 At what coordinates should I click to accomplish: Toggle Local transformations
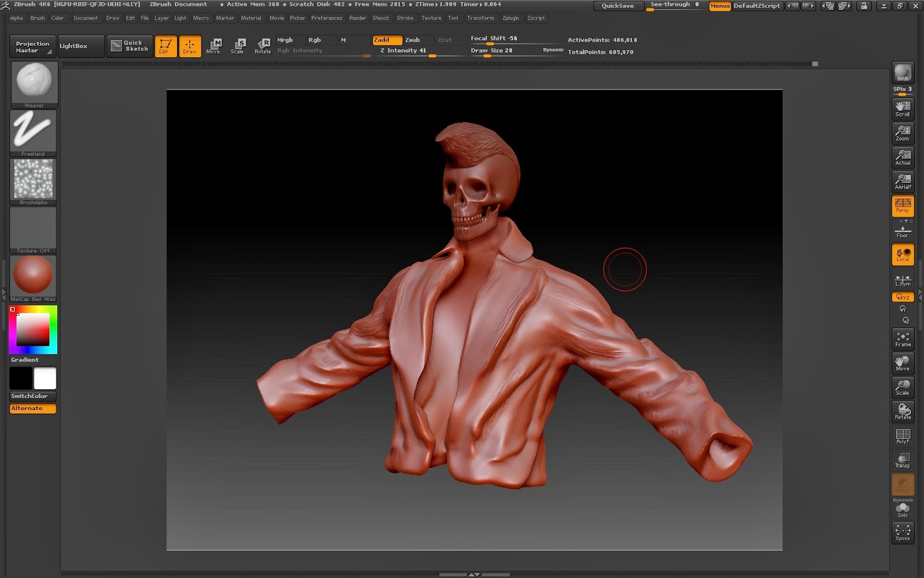(x=903, y=255)
